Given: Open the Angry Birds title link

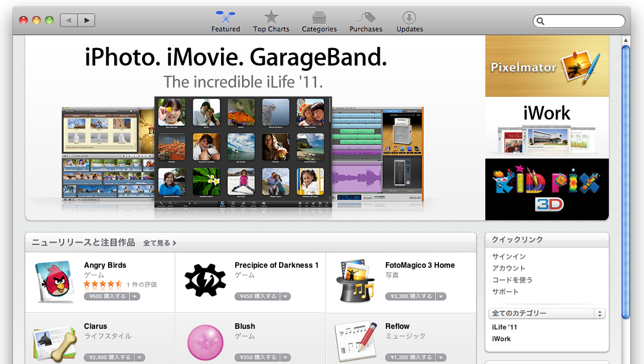Looking at the screenshot, I should click(105, 265).
